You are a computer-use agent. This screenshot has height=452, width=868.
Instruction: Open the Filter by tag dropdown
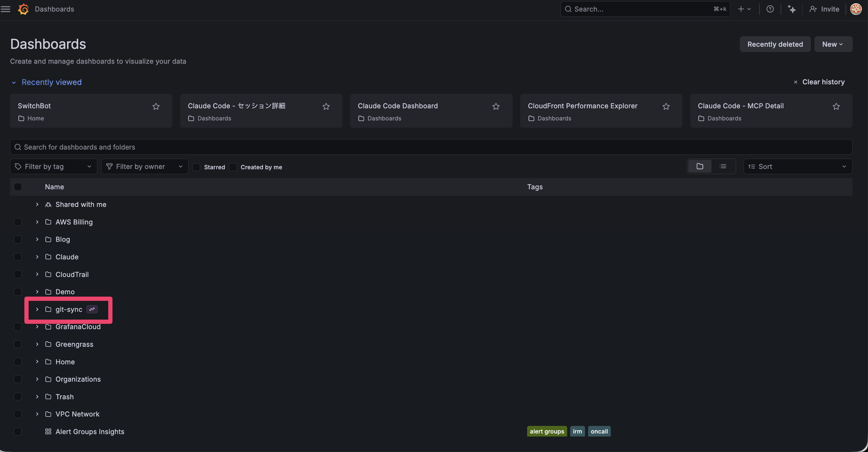click(54, 167)
